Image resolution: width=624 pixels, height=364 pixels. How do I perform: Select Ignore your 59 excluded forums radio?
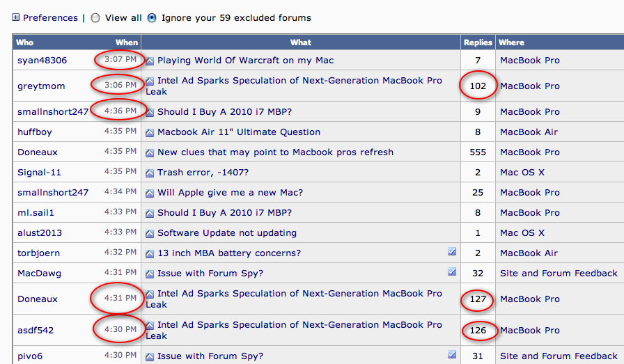pos(152,18)
